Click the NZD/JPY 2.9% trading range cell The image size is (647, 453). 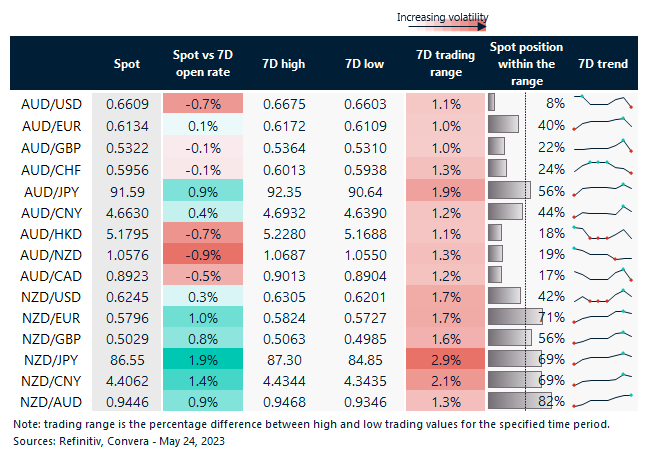[446, 359]
